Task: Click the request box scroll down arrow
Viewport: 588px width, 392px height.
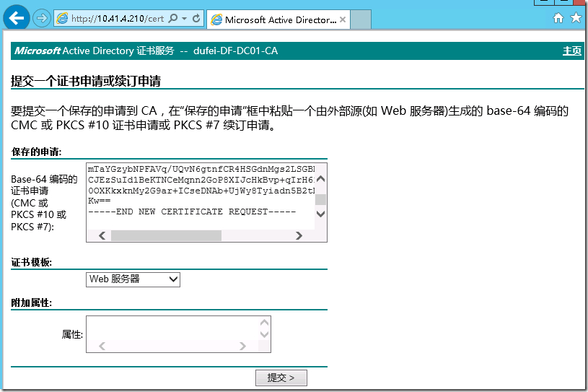Action: pos(320,214)
